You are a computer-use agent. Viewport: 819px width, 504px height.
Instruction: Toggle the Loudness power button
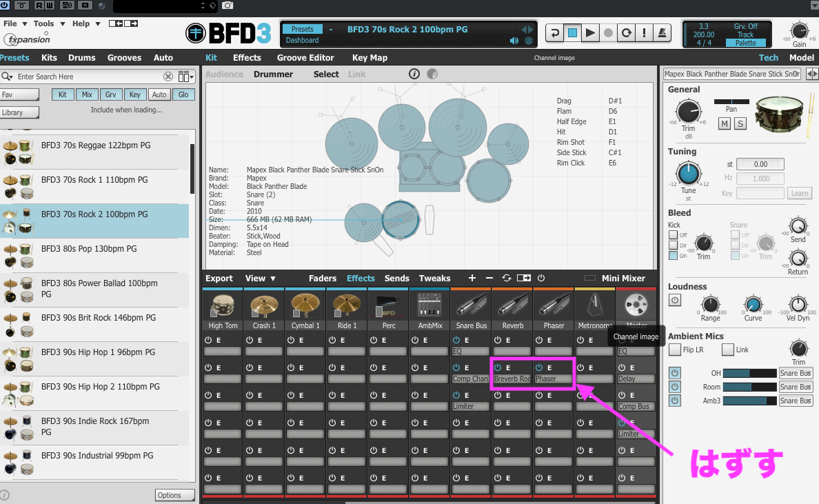[x=675, y=301]
